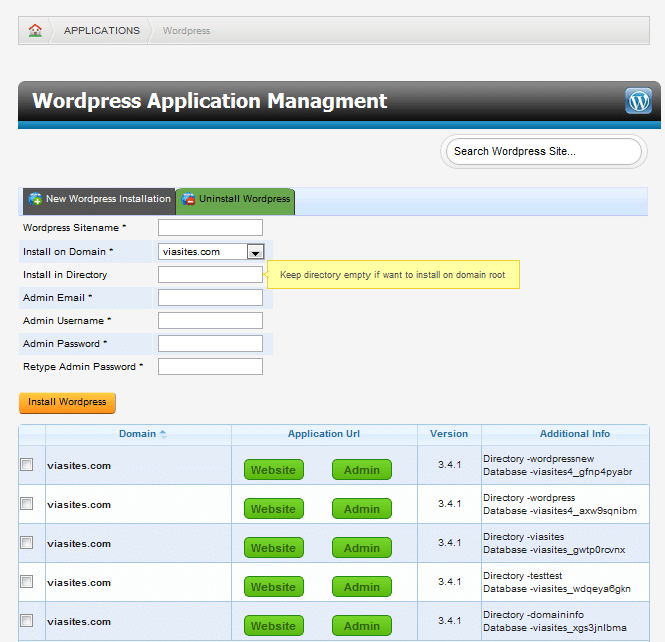Open Website for the wordpressnew installation
The width and height of the screenshot is (665, 642).
pyautogui.click(x=273, y=470)
